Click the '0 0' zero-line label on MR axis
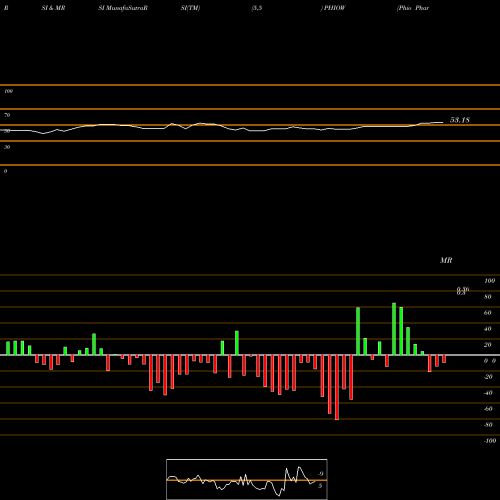 tap(490, 361)
